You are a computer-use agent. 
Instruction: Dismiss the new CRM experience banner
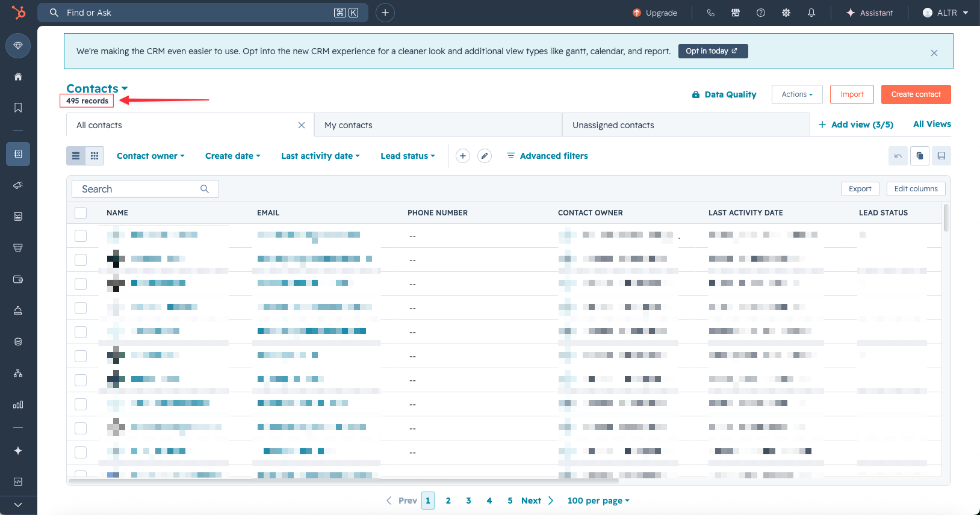pos(934,53)
